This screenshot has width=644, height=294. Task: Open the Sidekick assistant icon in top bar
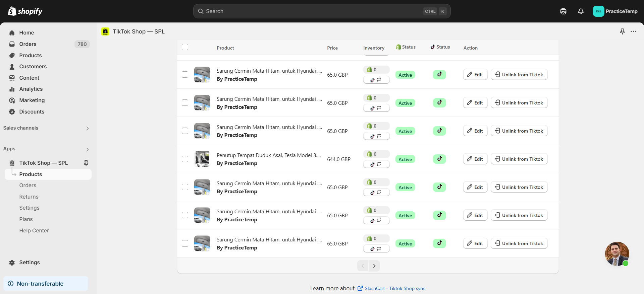[x=563, y=11]
